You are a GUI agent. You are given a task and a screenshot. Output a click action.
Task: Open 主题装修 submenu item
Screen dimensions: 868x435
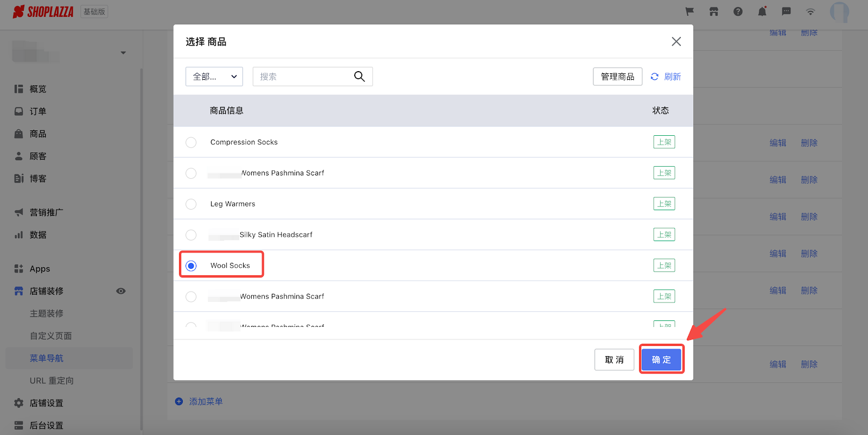pyautogui.click(x=47, y=313)
